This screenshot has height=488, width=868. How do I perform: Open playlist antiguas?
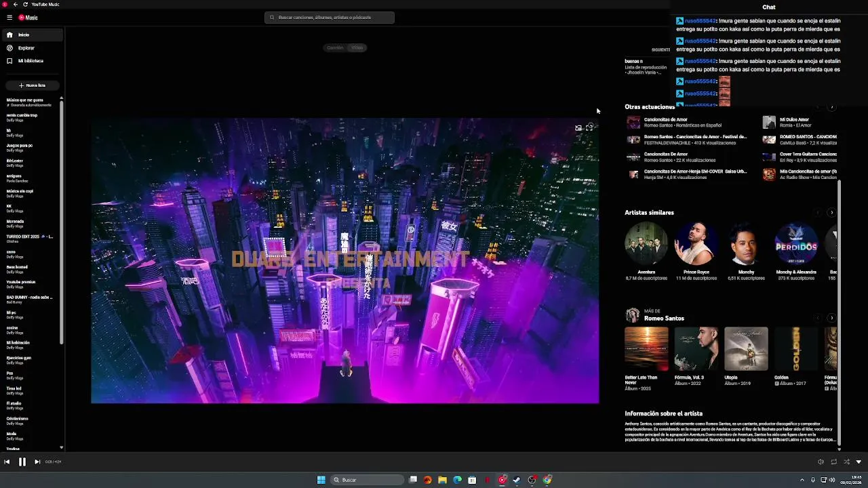[x=31, y=178]
